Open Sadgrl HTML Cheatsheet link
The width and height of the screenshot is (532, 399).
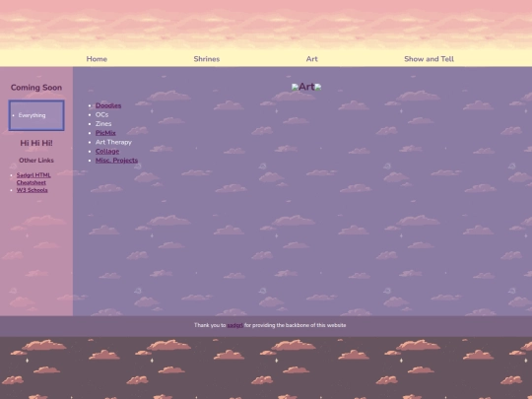pyautogui.click(x=33, y=178)
